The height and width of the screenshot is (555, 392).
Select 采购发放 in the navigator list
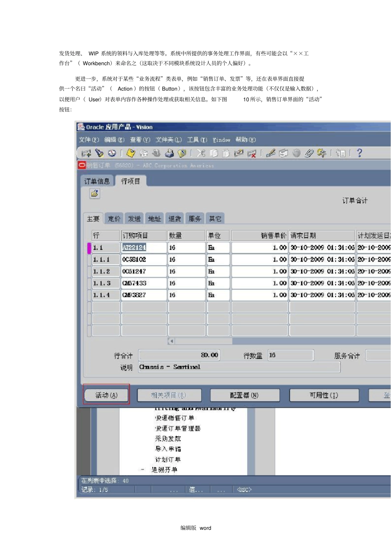168,439
